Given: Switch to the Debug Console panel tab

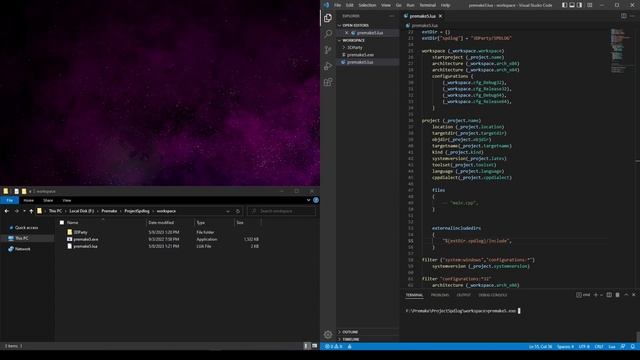Looking at the screenshot, I should coord(493,295).
